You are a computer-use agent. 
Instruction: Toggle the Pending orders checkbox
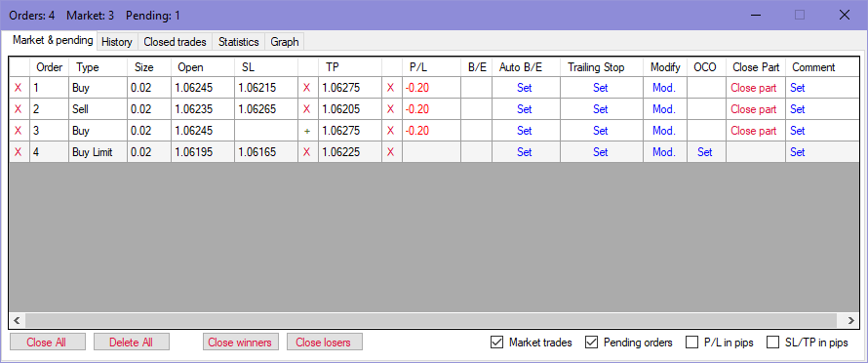pyautogui.click(x=591, y=343)
